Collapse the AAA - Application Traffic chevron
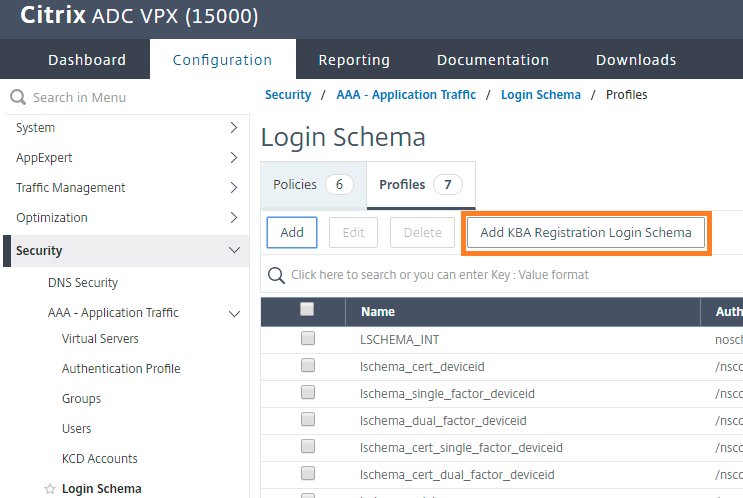Image resolution: width=743 pixels, height=498 pixels. pos(235,313)
